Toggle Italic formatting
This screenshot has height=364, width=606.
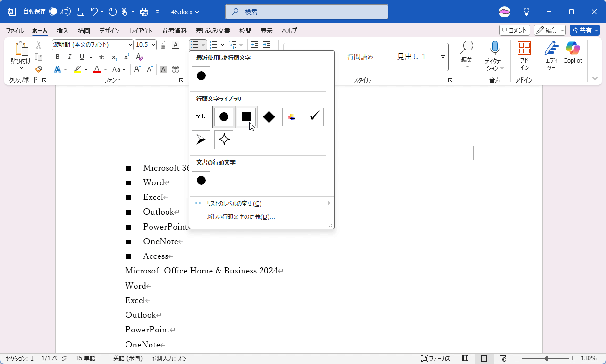tap(70, 57)
